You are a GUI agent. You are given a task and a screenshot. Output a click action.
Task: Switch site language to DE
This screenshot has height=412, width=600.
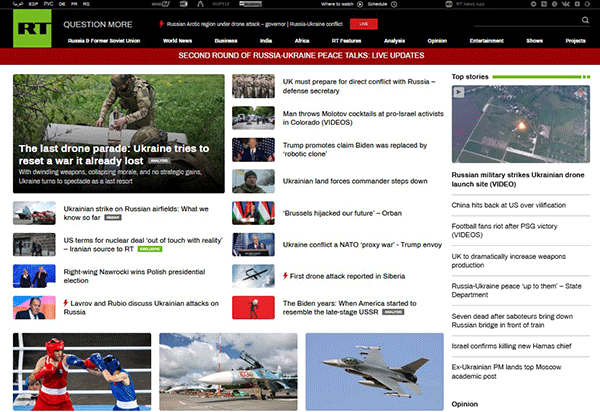click(62, 4)
